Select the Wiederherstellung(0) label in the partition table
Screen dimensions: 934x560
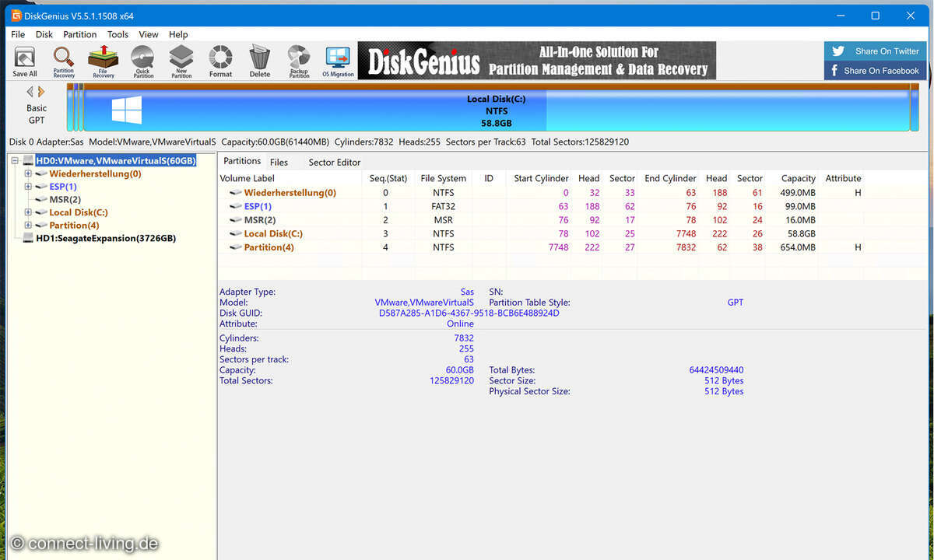pos(290,193)
